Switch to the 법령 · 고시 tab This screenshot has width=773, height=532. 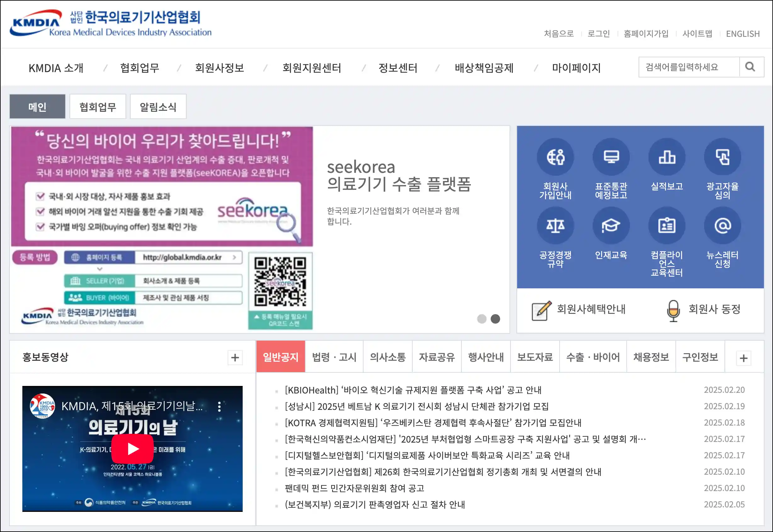pos(334,357)
